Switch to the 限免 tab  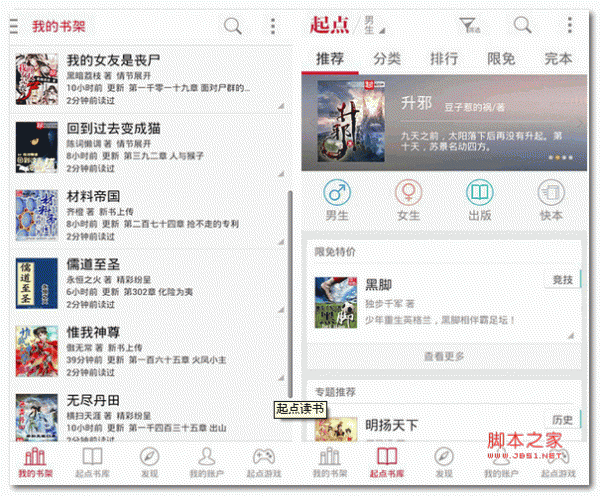click(501, 59)
